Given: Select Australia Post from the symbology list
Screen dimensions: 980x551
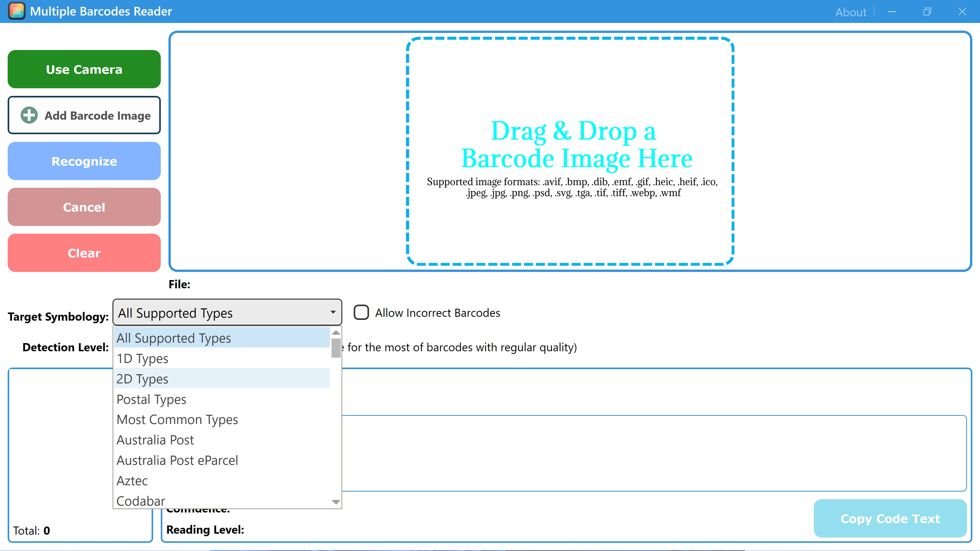Looking at the screenshot, I should (155, 440).
